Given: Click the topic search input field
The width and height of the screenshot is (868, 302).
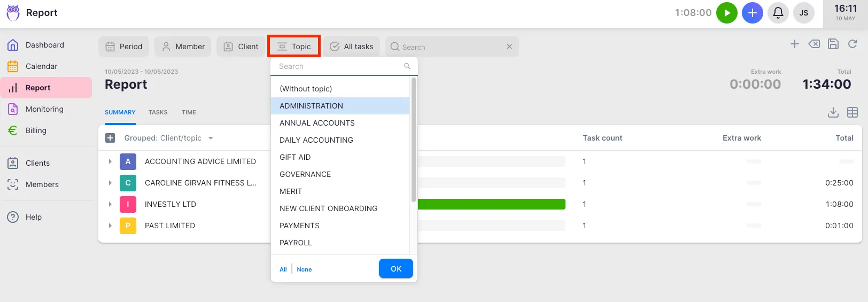Looking at the screenshot, I should point(339,66).
